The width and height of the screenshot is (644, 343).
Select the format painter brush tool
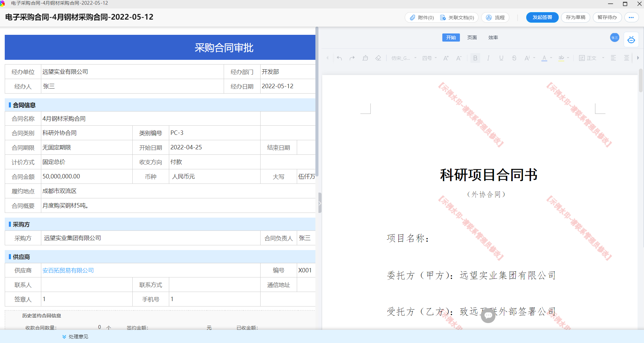click(x=365, y=58)
